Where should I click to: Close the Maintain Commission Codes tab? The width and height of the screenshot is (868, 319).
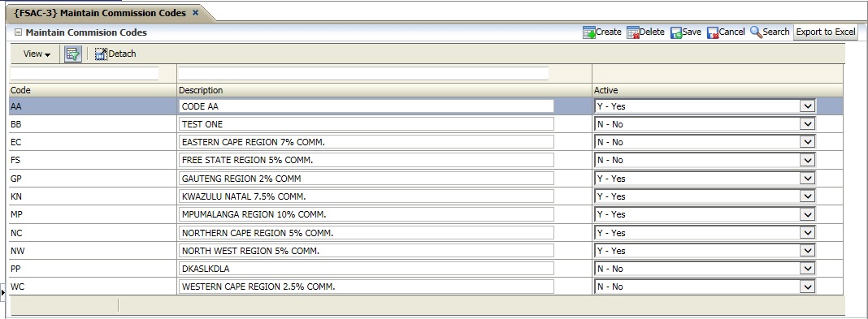(195, 13)
